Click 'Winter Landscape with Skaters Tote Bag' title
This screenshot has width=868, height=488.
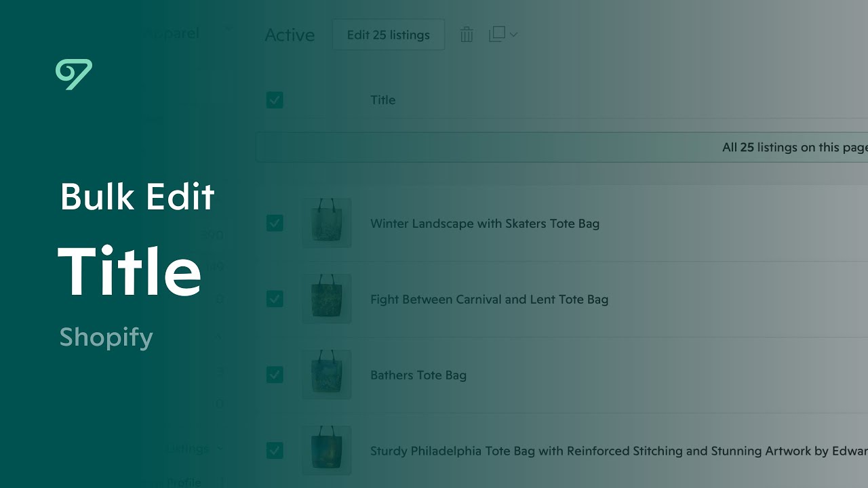click(485, 224)
